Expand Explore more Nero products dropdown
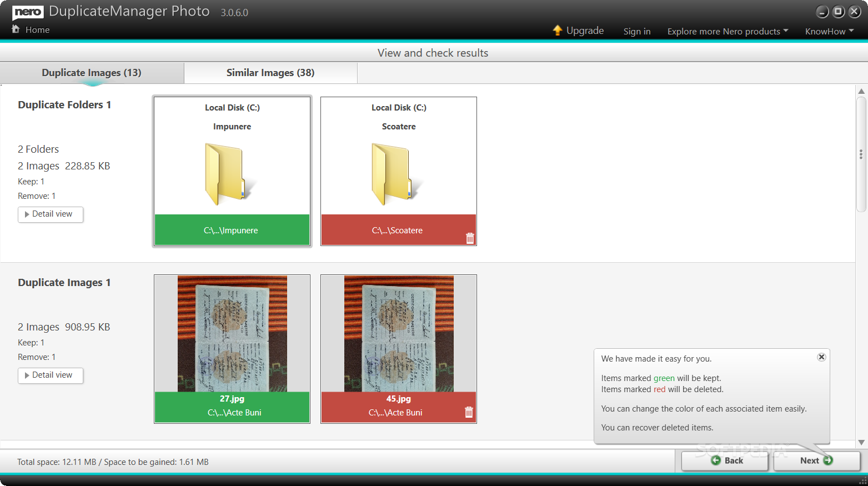Screen dimensions: 868x486 pyautogui.click(x=727, y=31)
